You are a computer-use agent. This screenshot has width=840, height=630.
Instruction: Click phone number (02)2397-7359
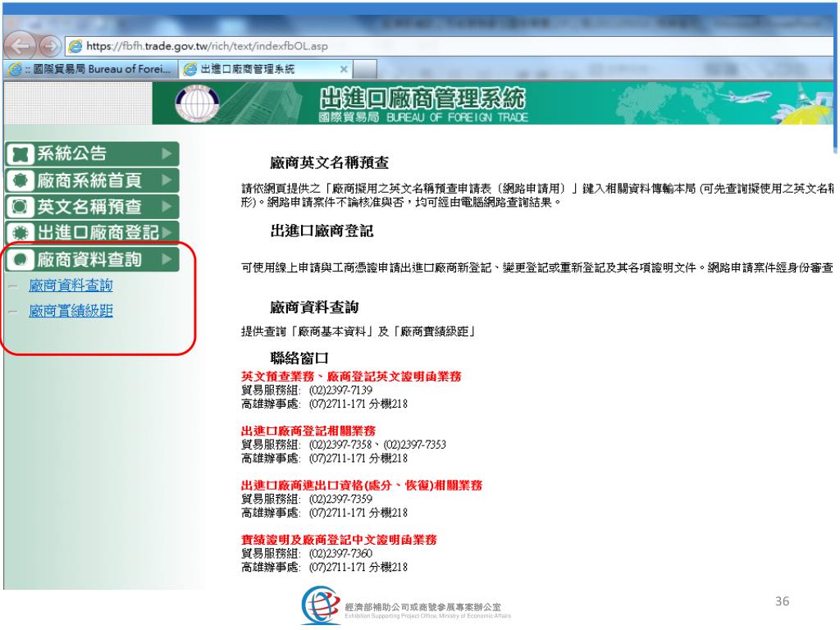coord(340,500)
